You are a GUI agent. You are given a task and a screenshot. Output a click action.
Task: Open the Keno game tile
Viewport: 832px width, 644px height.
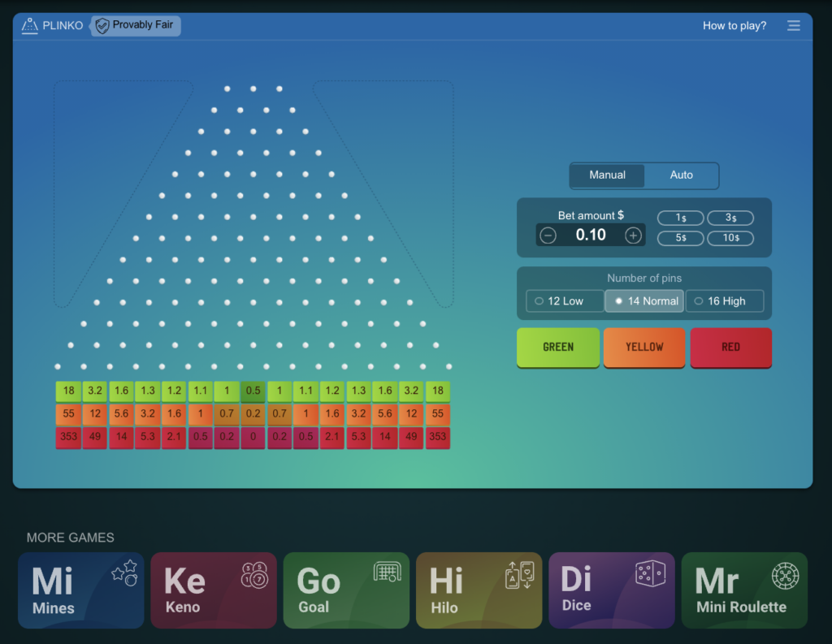click(214, 590)
